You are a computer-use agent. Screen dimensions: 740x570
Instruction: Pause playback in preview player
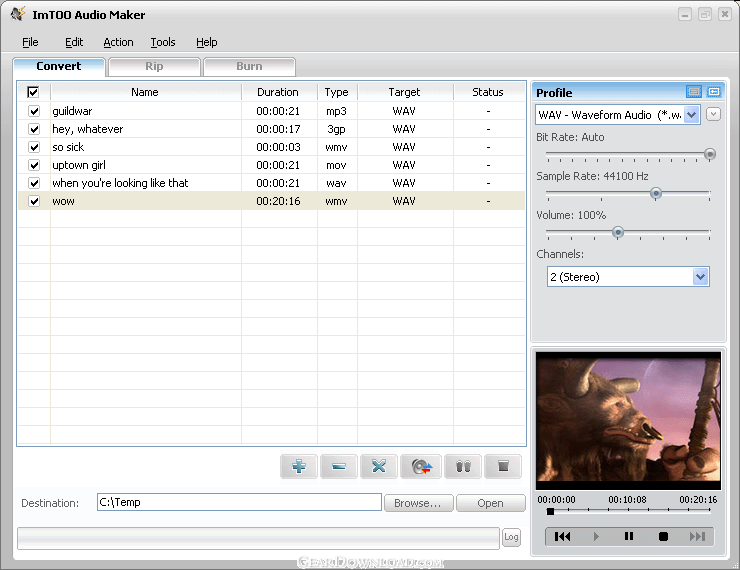(x=629, y=536)
